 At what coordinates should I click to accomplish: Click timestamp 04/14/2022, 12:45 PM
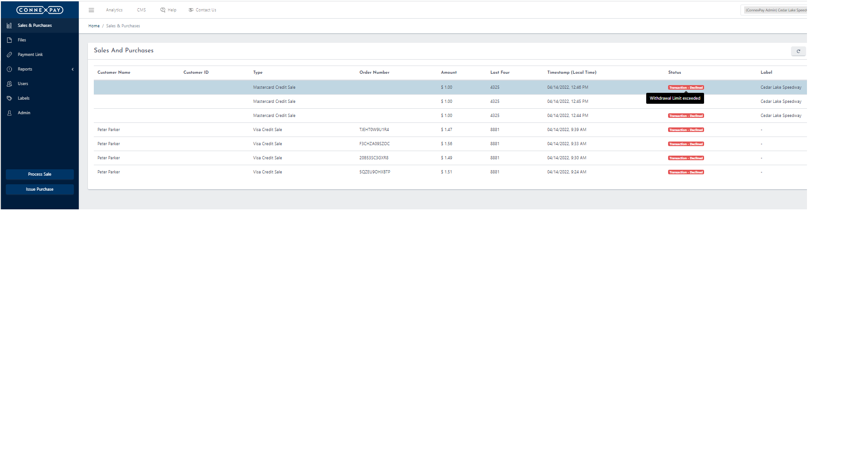coord(567,101)
